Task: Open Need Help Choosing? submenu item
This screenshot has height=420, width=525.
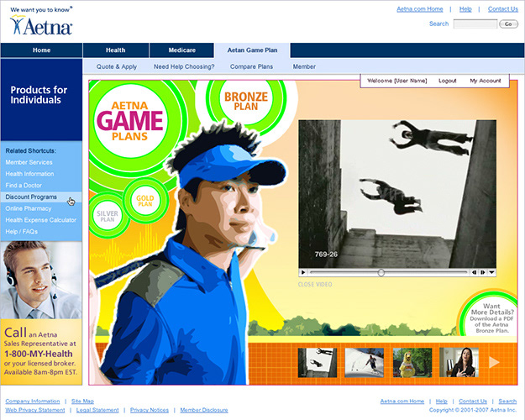Action: 184,66
